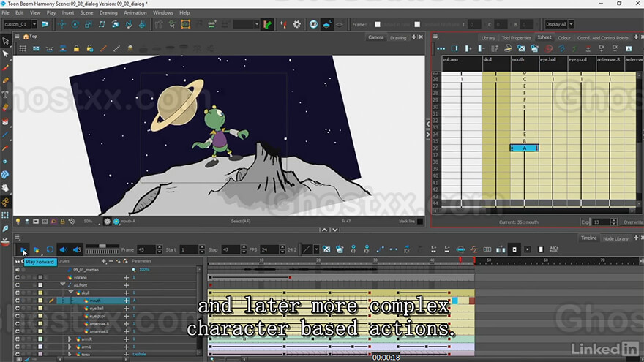
Task: Collapse the skull layer hierarchy
Action: click(71, 293)
